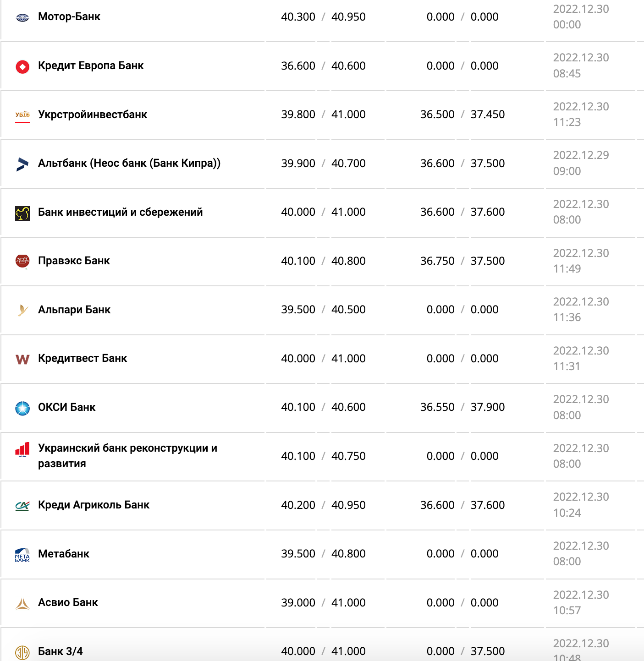Click the Банк инвестиций и сбережений logo
The width and height of the screenshot is (644, 661).
[x=22, y=213]
